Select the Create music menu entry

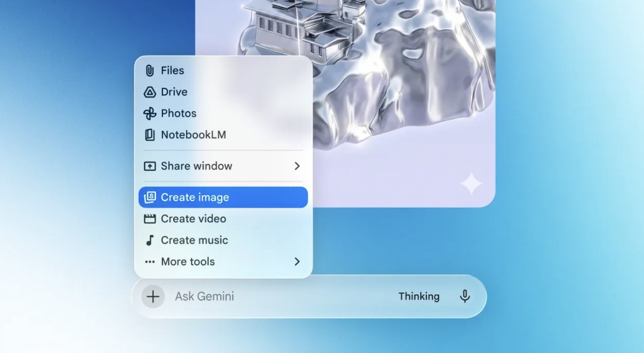pyautogui.click(x=223, y=240)
